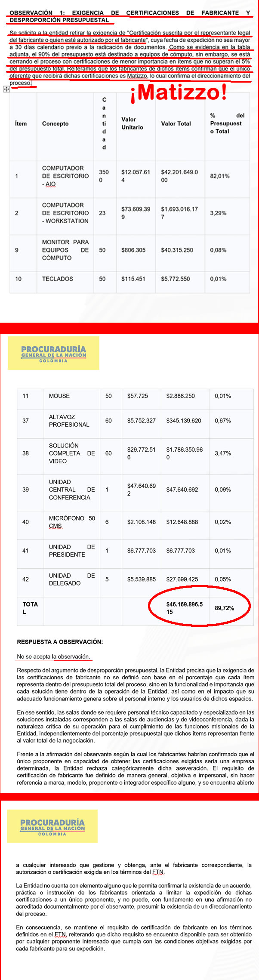The image size is (259, 980).
Task: Click the Procuraduría logo above the final paragraphs
Action: tap(52, 826)
